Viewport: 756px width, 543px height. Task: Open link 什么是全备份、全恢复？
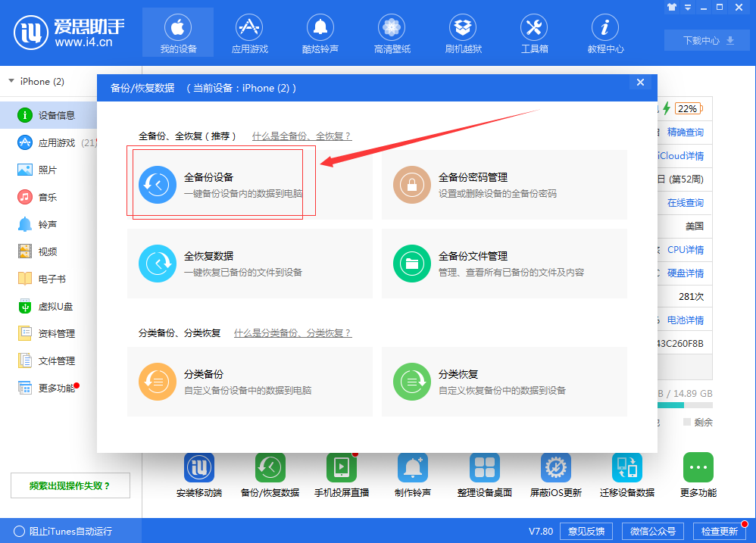point(301,136)
